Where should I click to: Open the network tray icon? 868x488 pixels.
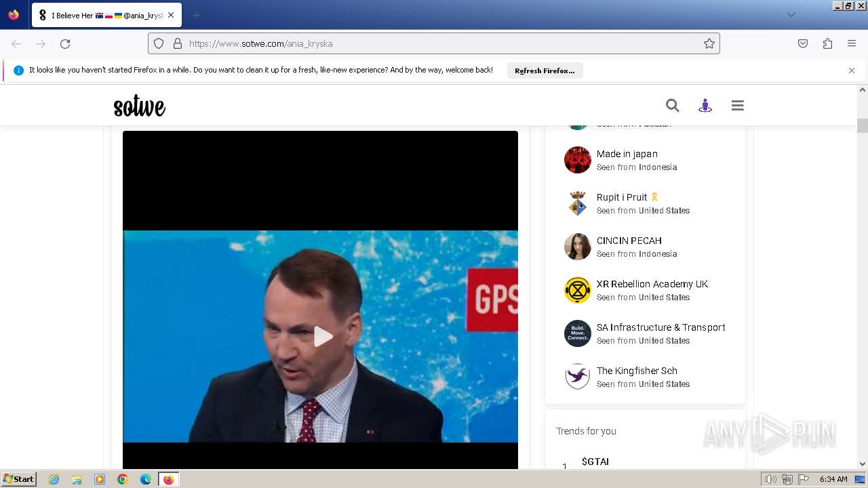point(787,479)
